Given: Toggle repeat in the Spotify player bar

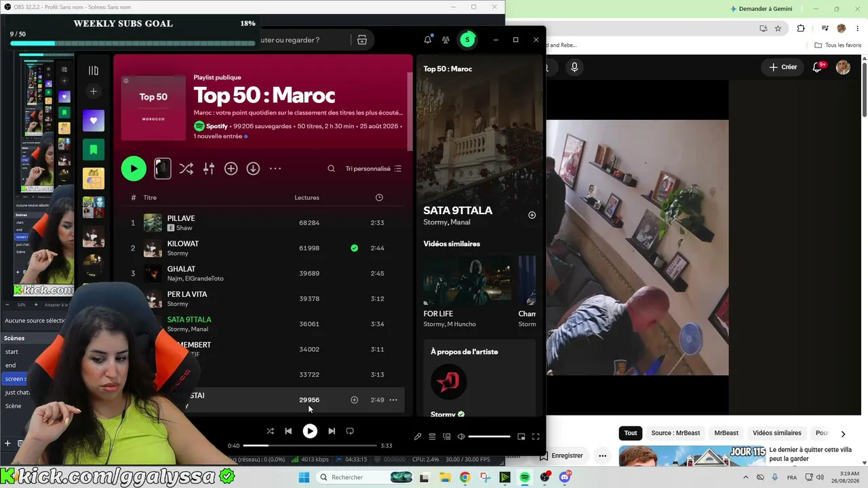Looking at the screenshot, I should click(350, 431).
